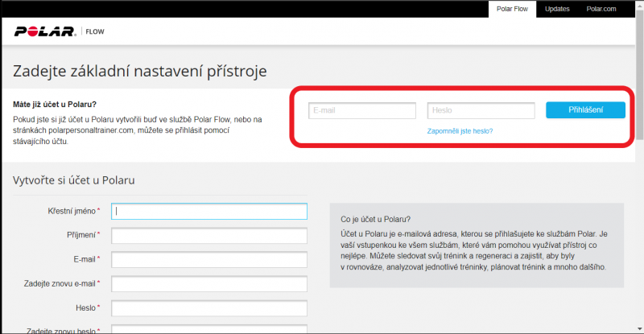Click the registration E-mail input field

(209, 260)
